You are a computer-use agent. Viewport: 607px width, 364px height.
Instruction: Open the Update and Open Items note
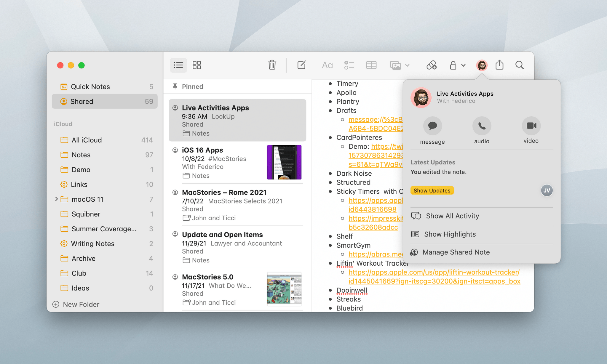click(237, 247)
